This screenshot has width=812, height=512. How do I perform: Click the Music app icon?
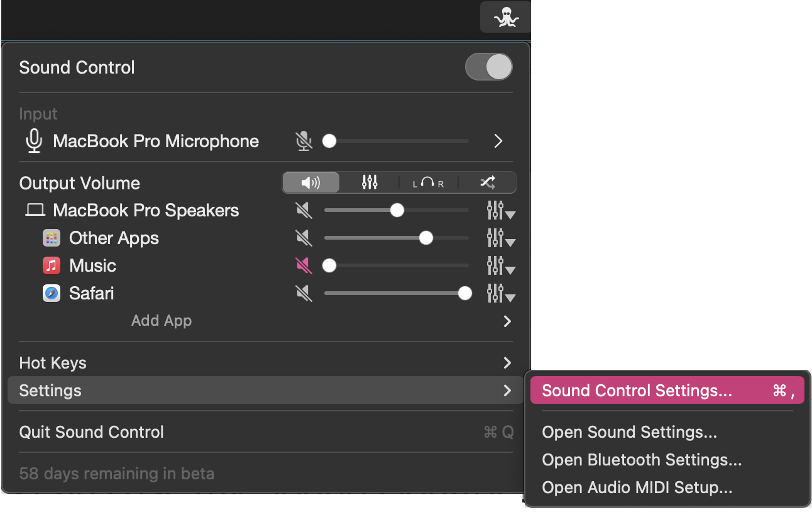[51, 265]
